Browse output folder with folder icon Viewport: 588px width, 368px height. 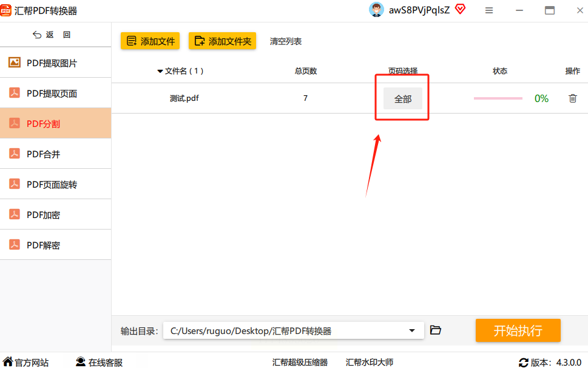pyautogui.click(x=435, y=330)
